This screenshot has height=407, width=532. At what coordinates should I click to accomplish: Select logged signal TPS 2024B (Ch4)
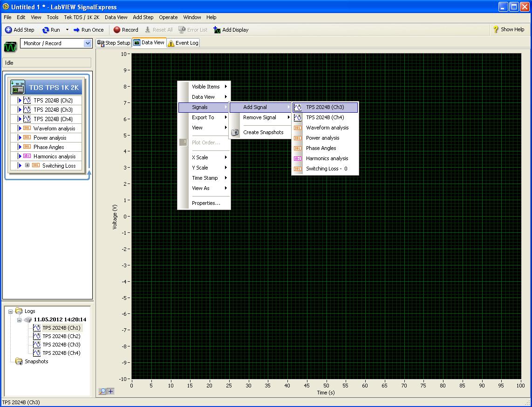point(61,353)
